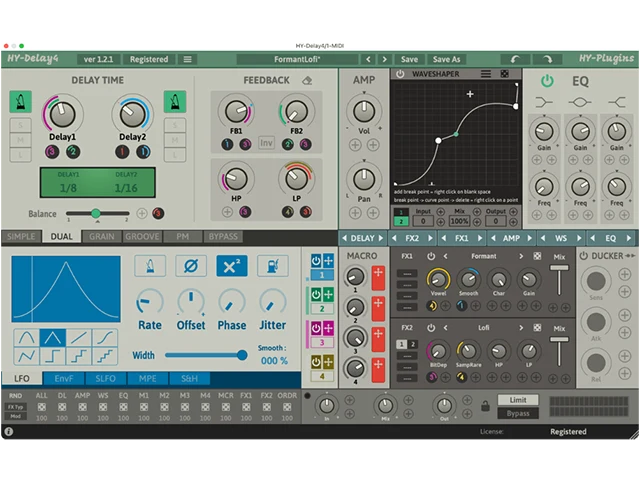
Task: Click the Limit button
Action: point(518,400)
